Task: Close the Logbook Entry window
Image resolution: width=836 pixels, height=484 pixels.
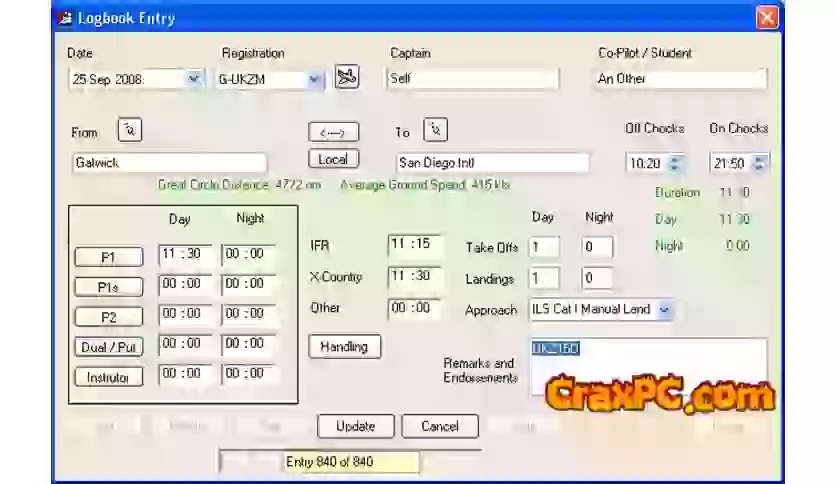Action: [767, 18]
